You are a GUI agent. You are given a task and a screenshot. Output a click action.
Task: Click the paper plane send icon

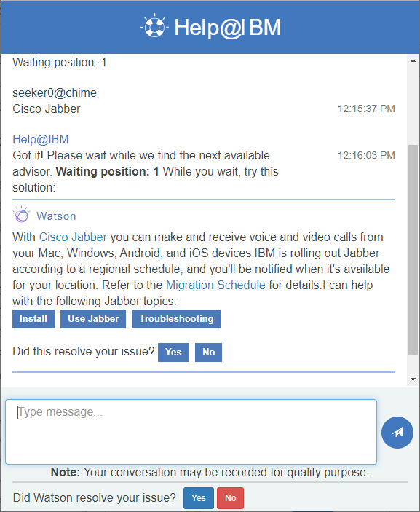pyautogui.click(x=397, y=433)
